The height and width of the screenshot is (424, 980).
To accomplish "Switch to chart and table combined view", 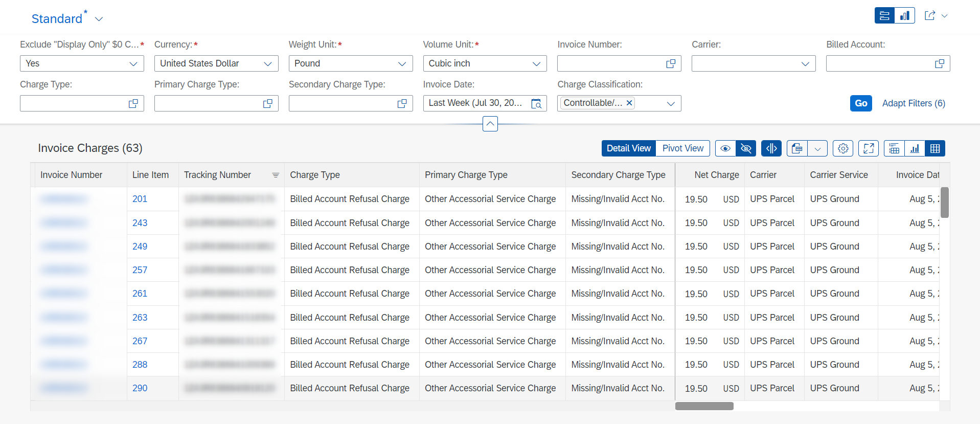I will (x=894, y=148).
